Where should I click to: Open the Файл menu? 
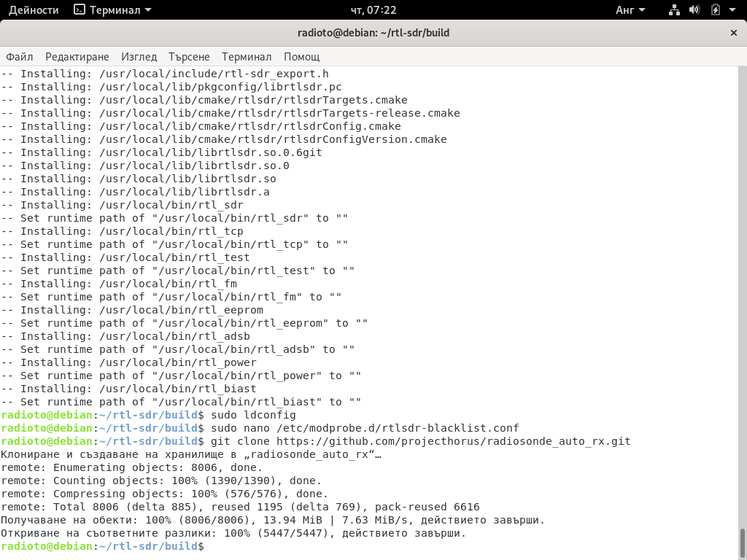click(20, 57)
